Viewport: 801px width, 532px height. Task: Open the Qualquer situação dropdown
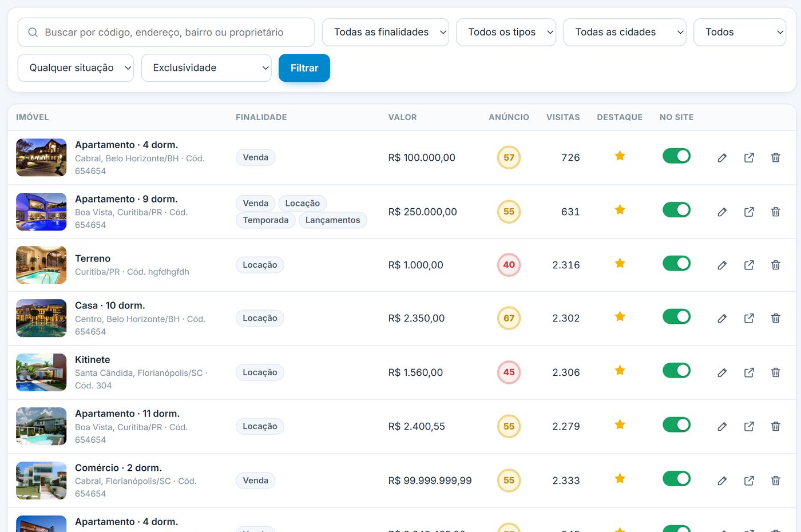(x=76, y=68)
